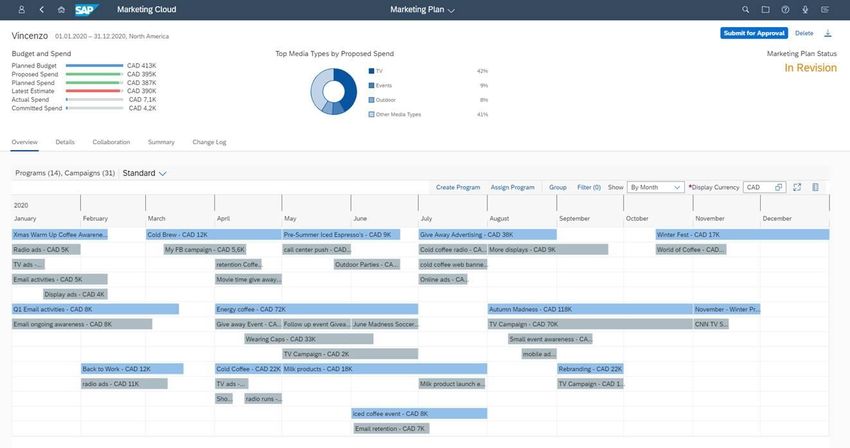Select TV Campaign - CAD 2K bar

point(350,354)
